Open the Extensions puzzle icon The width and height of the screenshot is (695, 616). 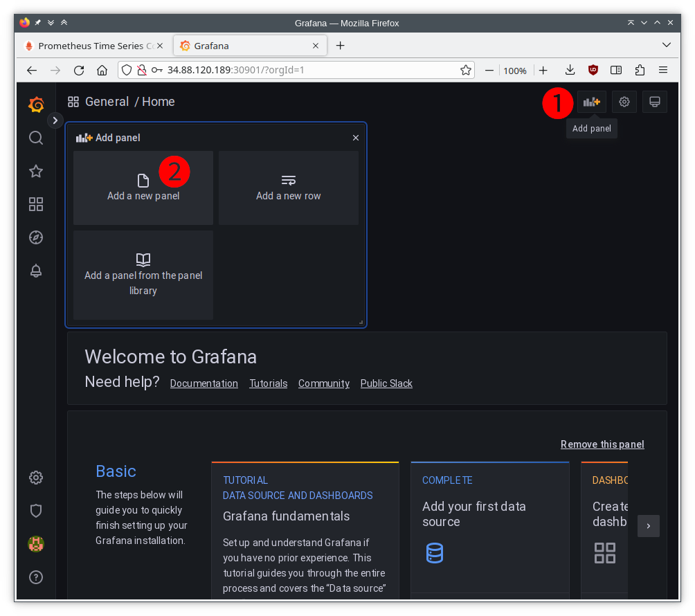(x=640, y=70)
